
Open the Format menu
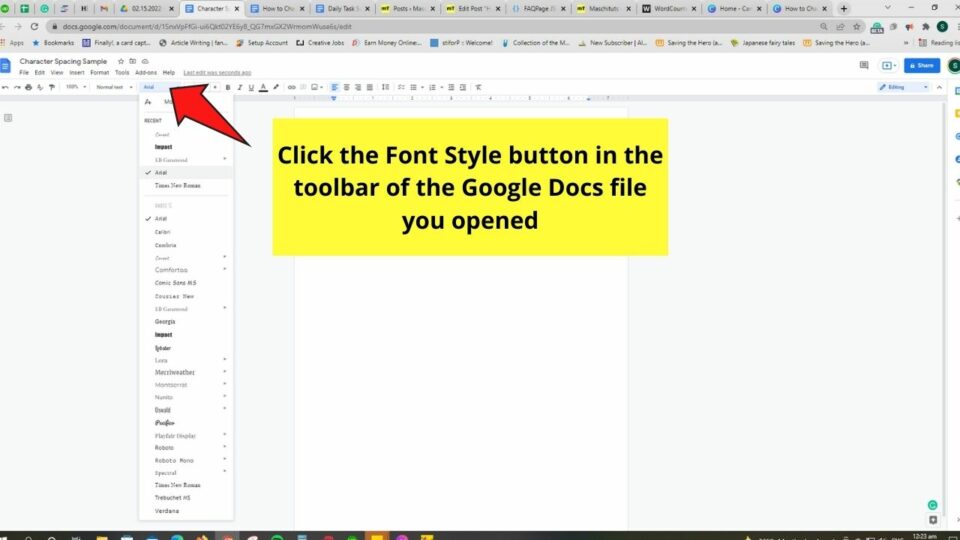pyautogui.click(x=99, y=73)
